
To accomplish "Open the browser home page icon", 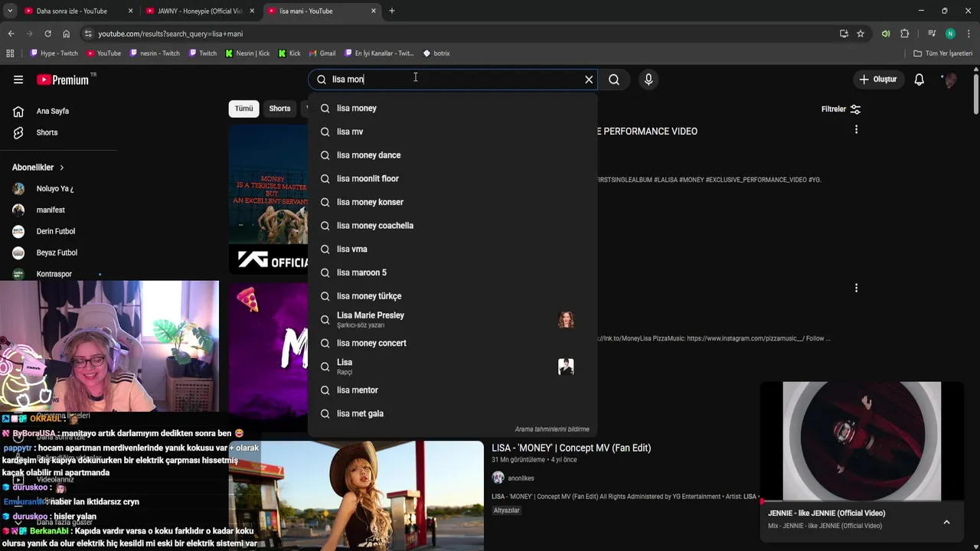I will pos(66,34).
